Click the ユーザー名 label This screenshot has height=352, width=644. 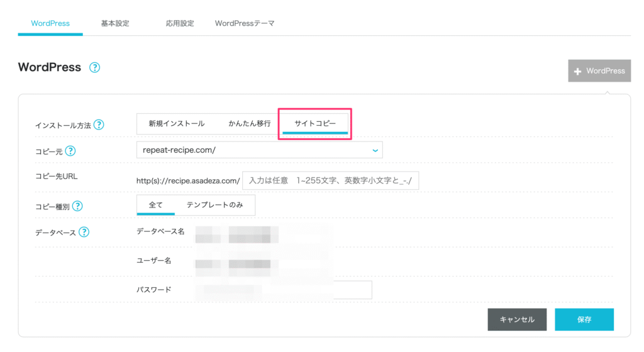(x=153, y=260)
